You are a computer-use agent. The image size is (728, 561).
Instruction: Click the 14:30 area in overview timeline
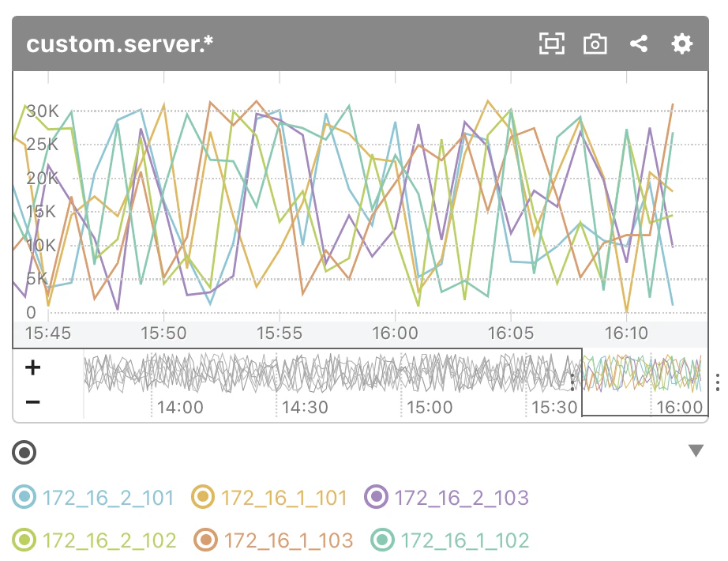click(305, 407)
